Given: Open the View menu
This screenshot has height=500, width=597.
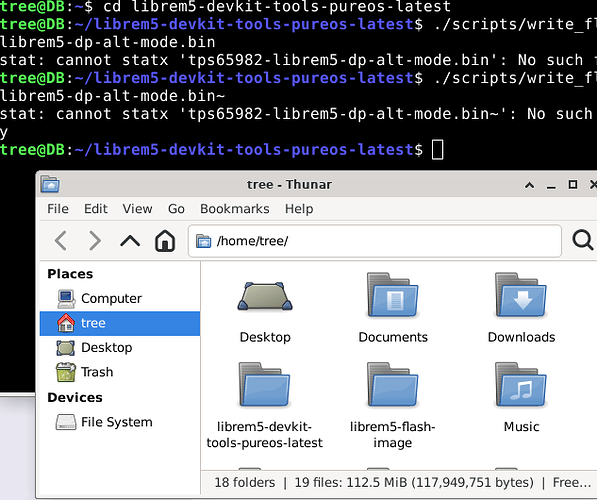Looking at the screenshot, I should pos(137,209).
